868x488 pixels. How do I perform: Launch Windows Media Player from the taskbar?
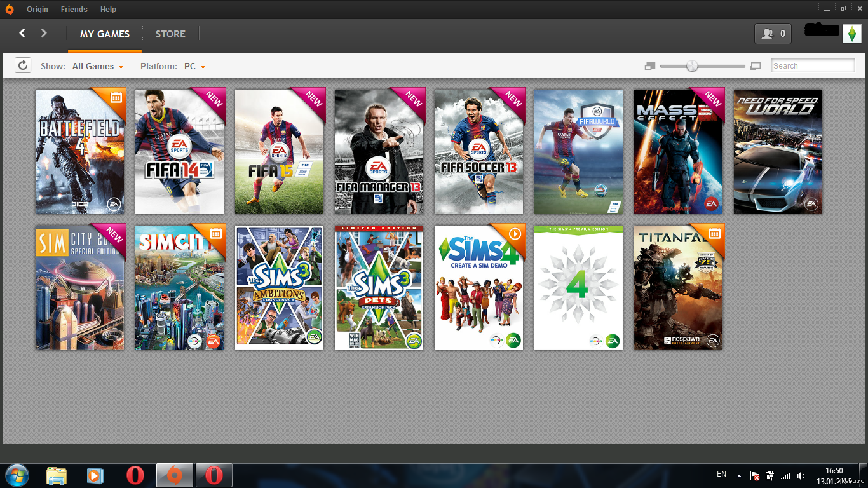[95, 475]
